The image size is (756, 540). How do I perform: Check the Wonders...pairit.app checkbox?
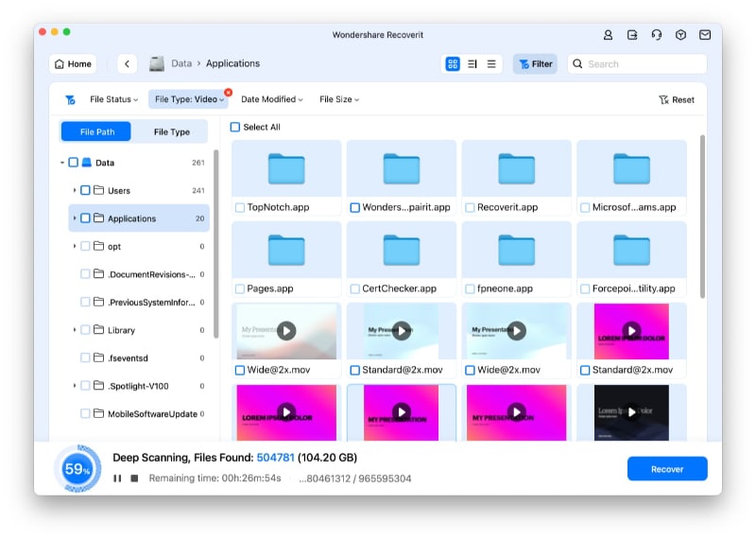355,207
